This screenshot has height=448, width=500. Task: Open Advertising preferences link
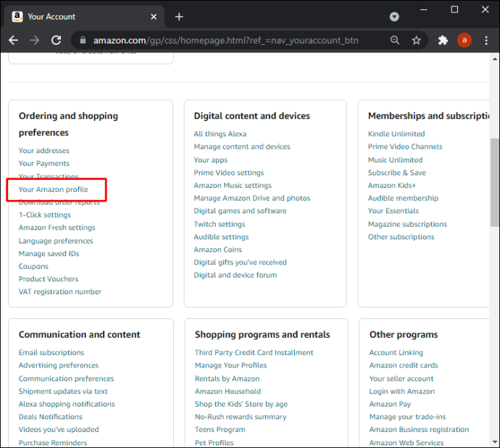tap(59, 365)
